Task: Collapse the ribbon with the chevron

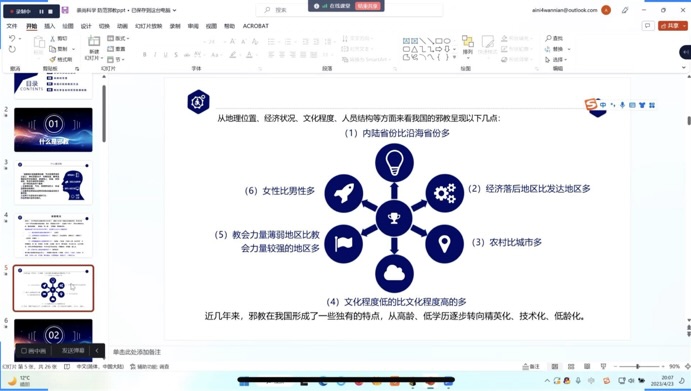Action: (x=684, y=67)
